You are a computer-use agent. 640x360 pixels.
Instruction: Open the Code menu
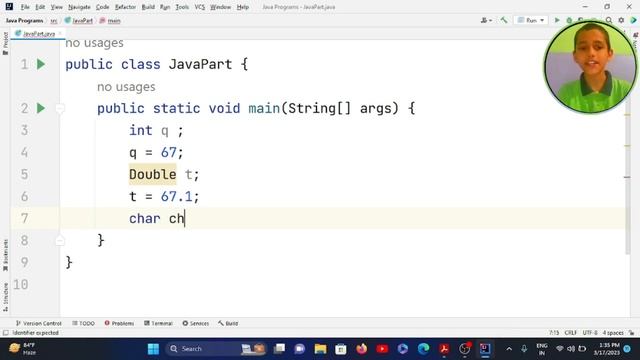[102, 7]
